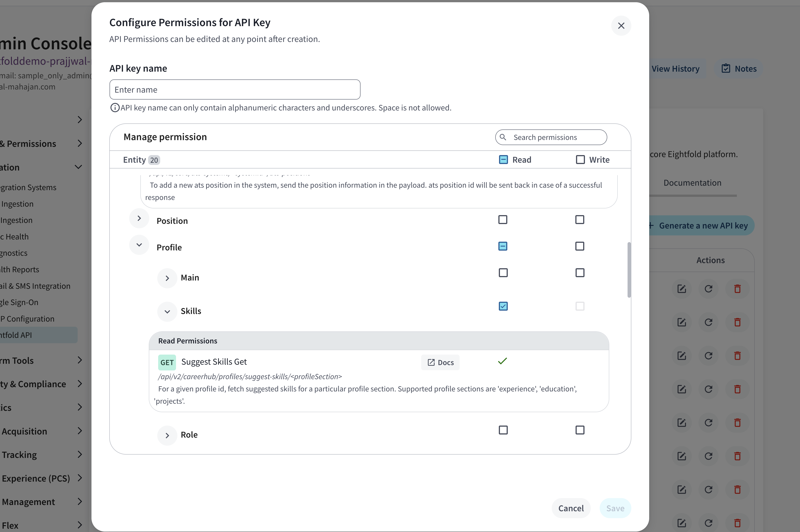Click the green checkmark for Suggest Skills Get
Viewport: 800px width, 532px height.
click(x=503, y=361)
